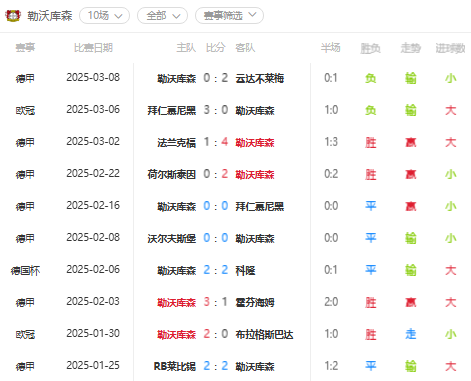Viewport: 471px width, 381px height.
Task: Open 霍芬海姆 team link
Action: [255, 302]
